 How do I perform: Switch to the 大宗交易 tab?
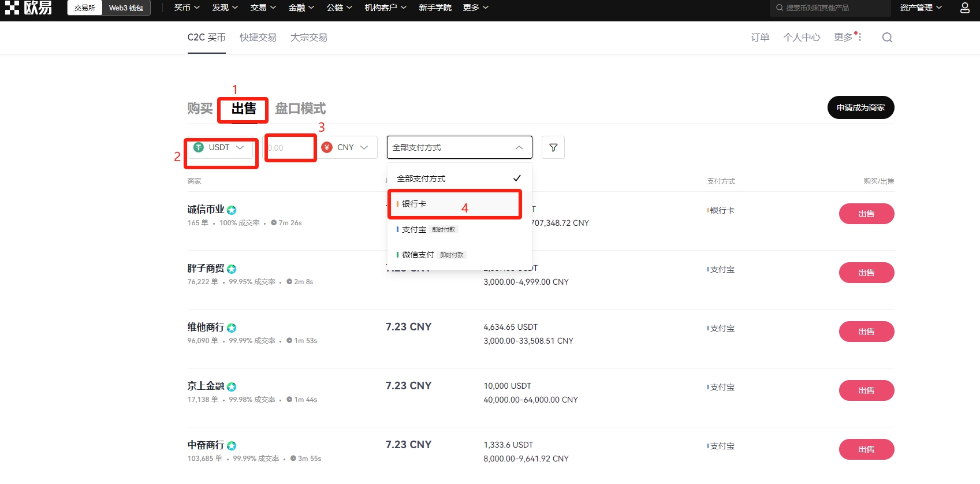point(309,38)
